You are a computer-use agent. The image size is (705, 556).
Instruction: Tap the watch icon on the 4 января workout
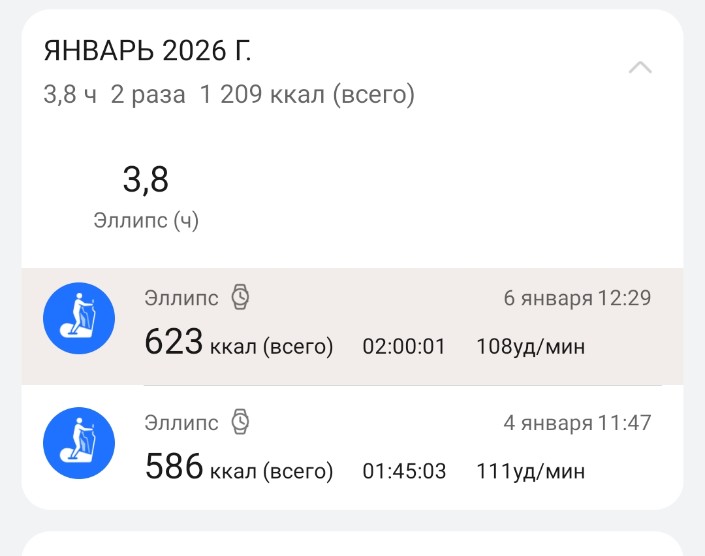(x=240, y=422)
